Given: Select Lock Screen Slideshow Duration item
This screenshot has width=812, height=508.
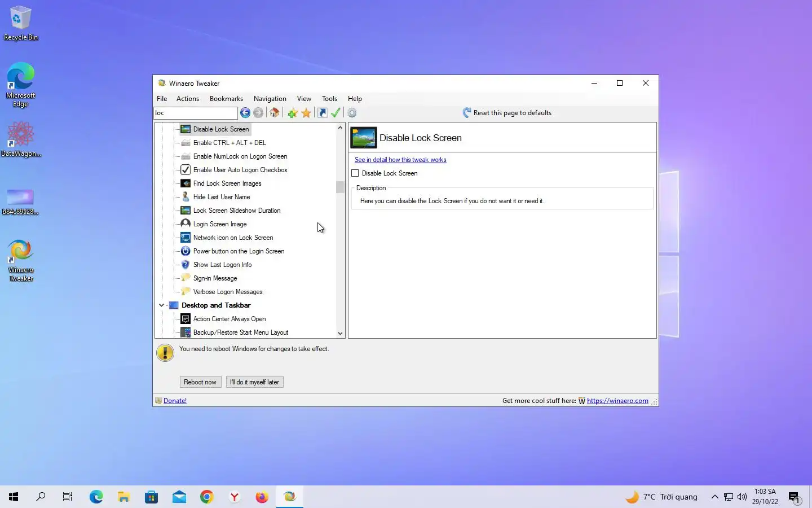Looking at the screenshot, I should pos(231,211).
